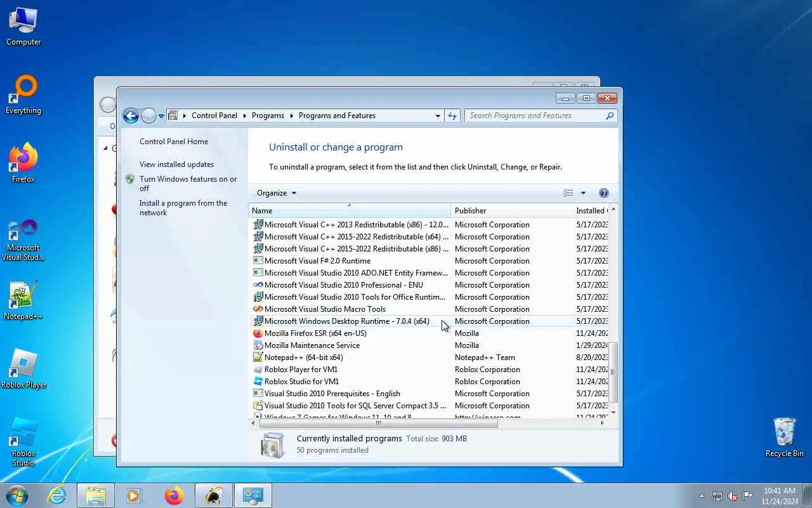Open Install a program from the network
The height and width of the screenshot is (508, 812).
click(183, 208)
